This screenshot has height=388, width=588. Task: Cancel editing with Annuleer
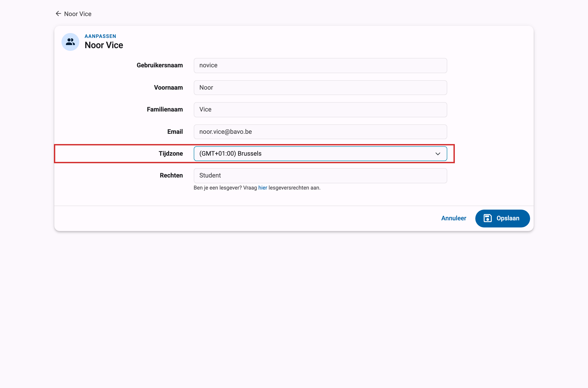454,218
